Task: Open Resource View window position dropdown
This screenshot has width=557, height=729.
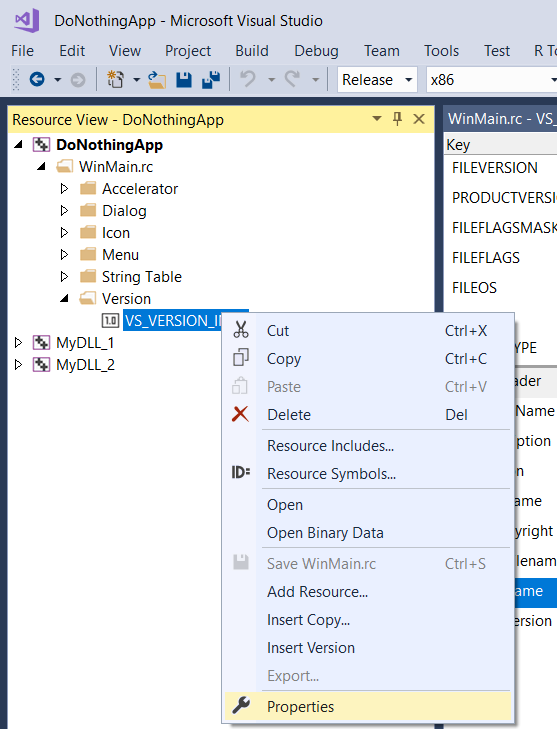Action: [x=377, y=119]
